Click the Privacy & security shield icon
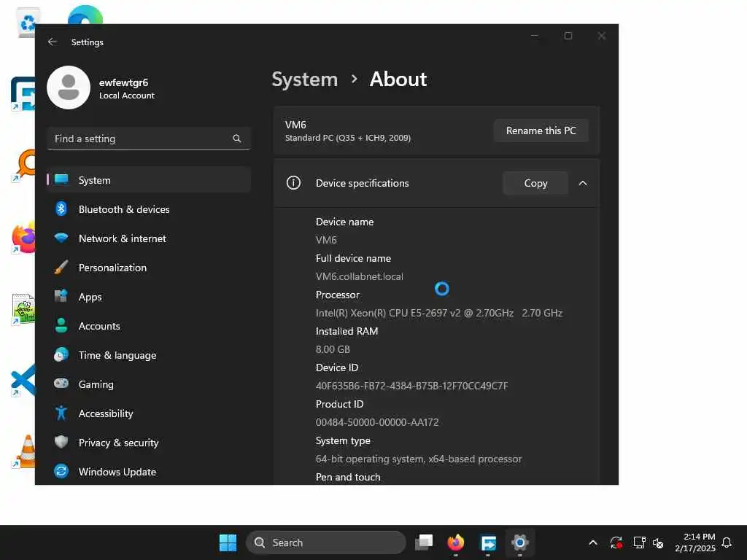The image size is (747, 560). pos(61,442)
